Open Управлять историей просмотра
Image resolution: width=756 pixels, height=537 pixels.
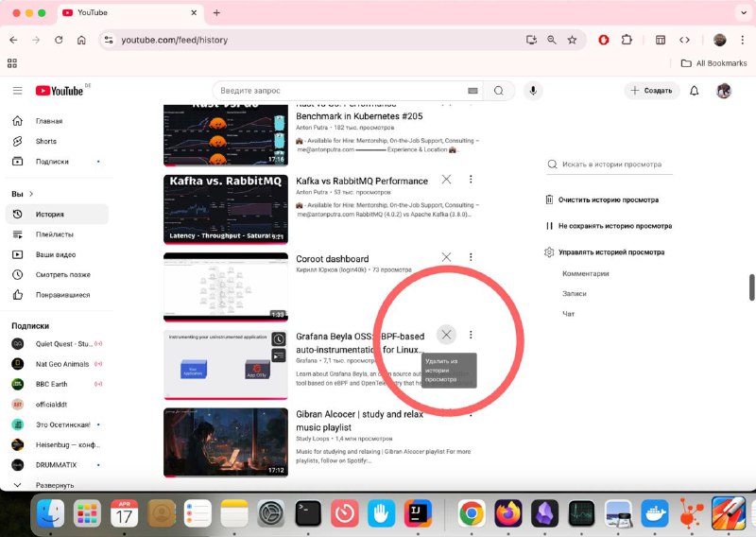[x=605, y=252]
